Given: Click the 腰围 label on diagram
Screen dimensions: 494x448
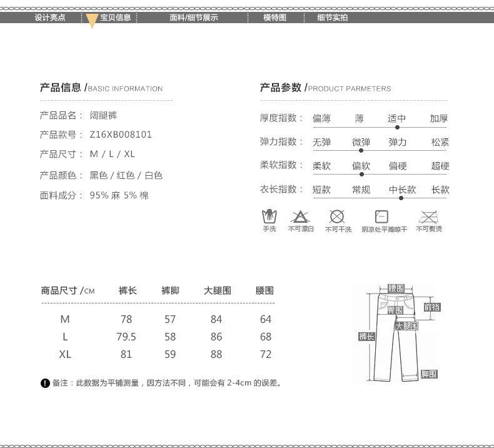Looking at the screenshot, I should coord(396,288).
